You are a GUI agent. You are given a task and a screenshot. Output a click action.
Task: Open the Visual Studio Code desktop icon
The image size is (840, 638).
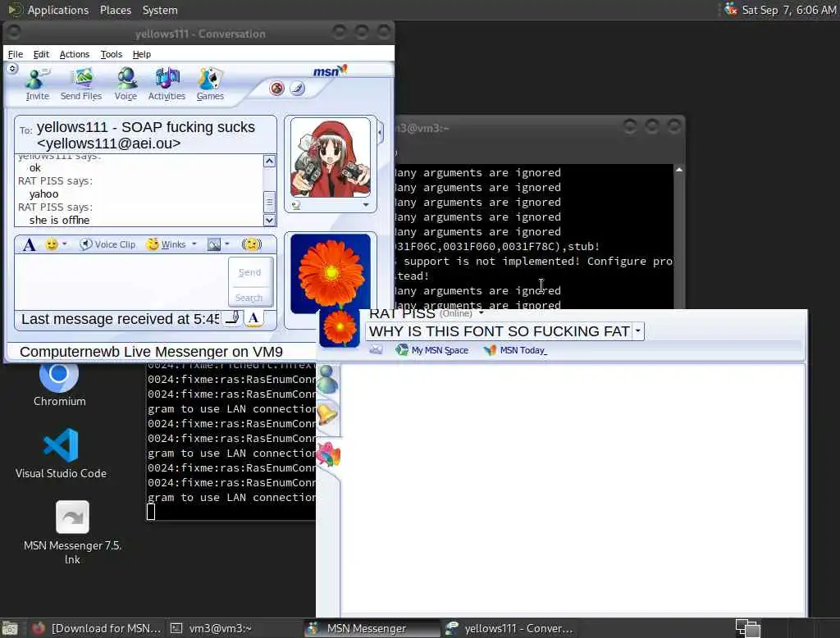click(61, 453)
